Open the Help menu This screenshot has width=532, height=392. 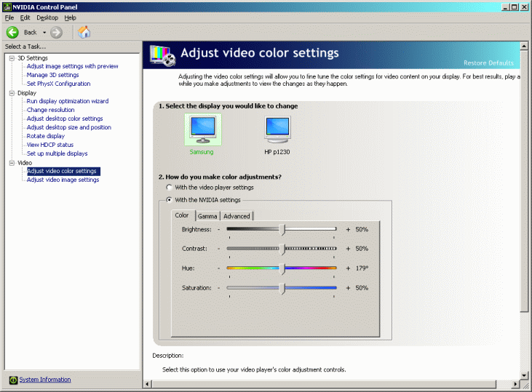pyautogui.click(x=71, y=17)
